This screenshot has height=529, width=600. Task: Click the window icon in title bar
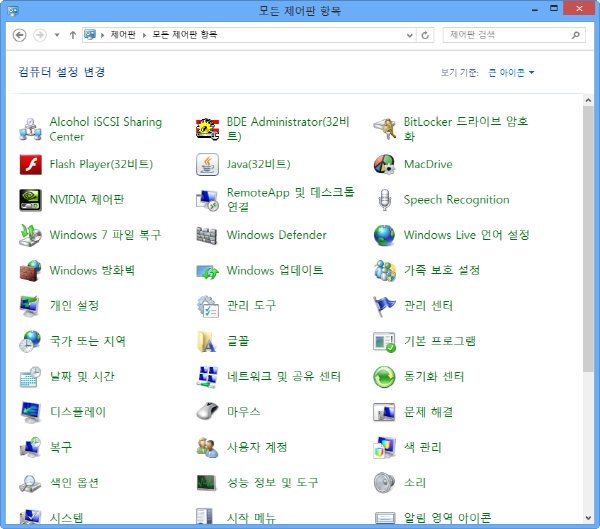[x=13, y=11]
